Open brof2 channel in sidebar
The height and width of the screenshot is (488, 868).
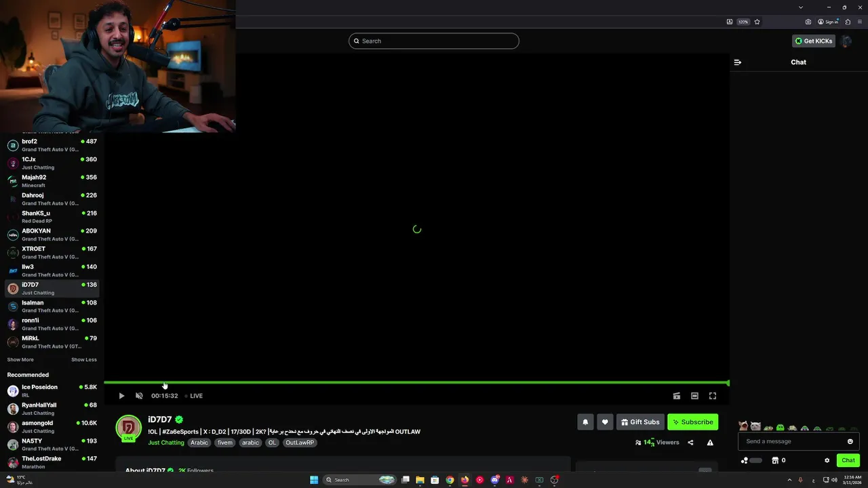[x=52, y=146]
